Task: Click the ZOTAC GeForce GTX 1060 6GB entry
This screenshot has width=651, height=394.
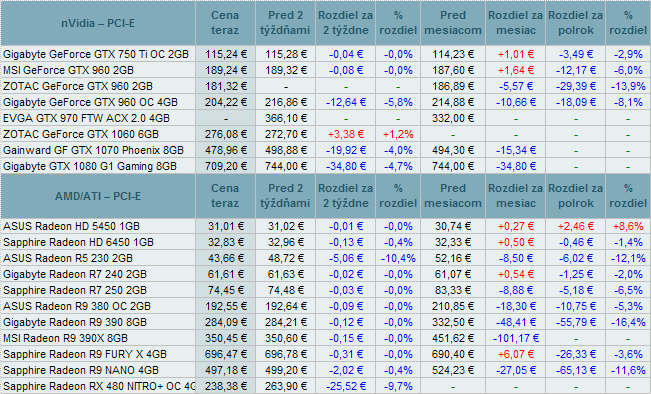Action: (81, 134)
